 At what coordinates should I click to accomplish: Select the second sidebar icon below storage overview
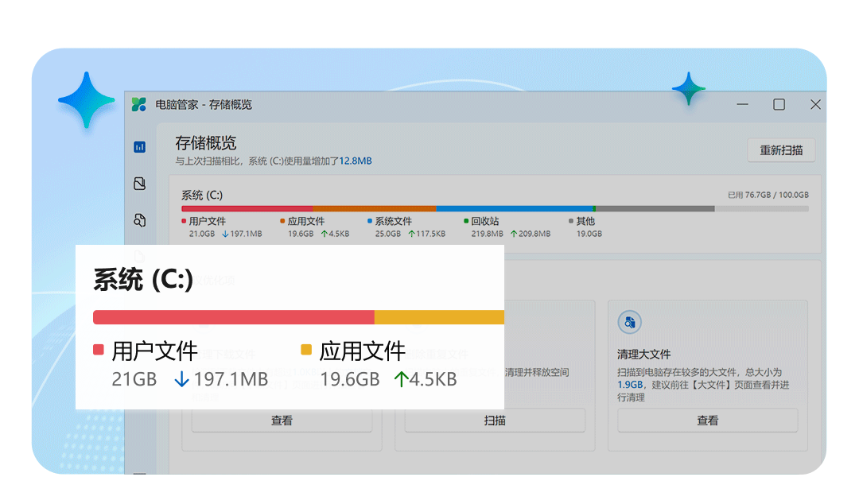point(140,184)
